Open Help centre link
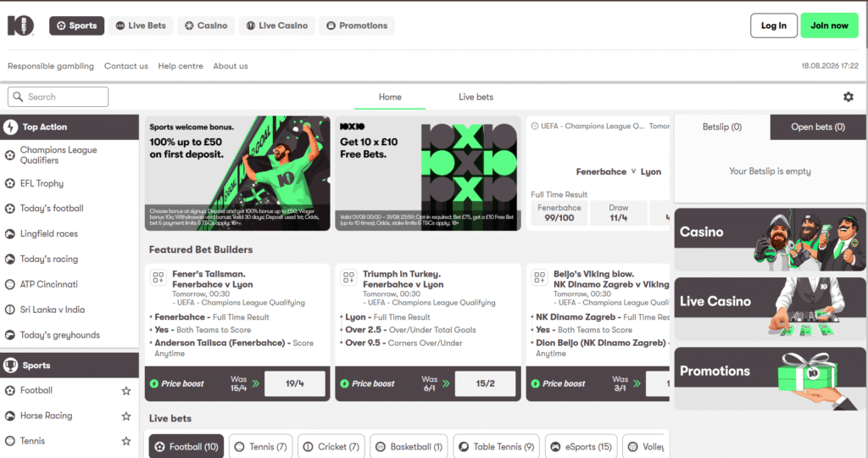 (181, 66)
